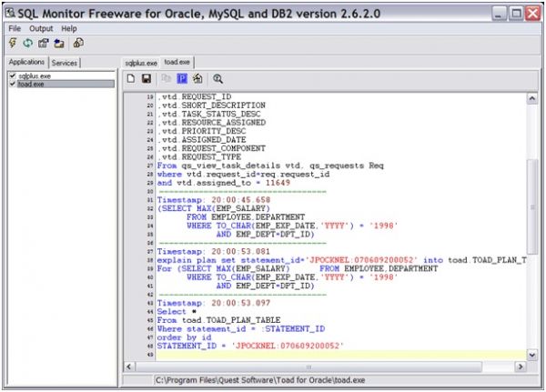Open the Output menu

point(41,28)
